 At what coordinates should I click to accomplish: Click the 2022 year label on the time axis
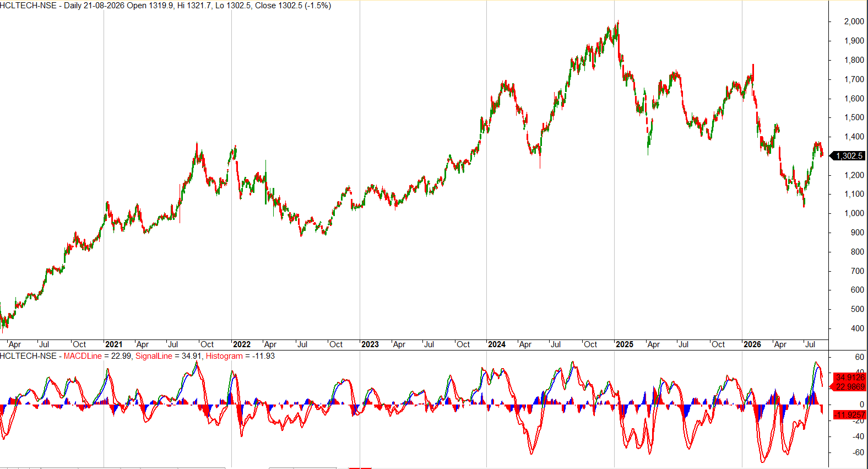click(x=242, y=344)
